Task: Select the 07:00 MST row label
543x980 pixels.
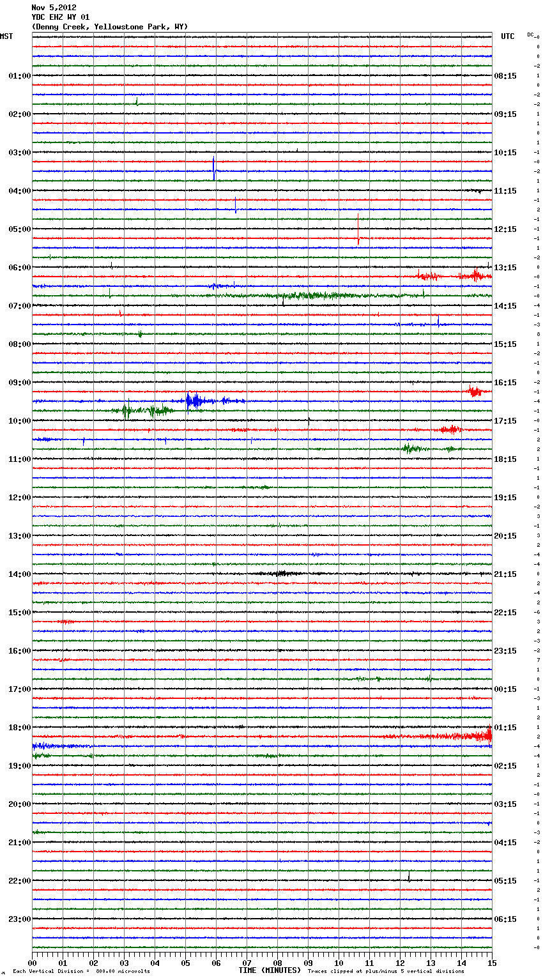Action: point(20,306)
